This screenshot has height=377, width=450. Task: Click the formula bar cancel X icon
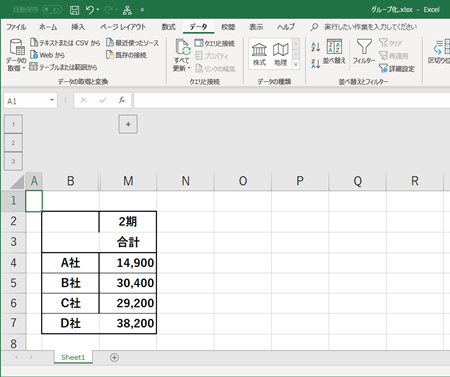(x=83, y=100)
